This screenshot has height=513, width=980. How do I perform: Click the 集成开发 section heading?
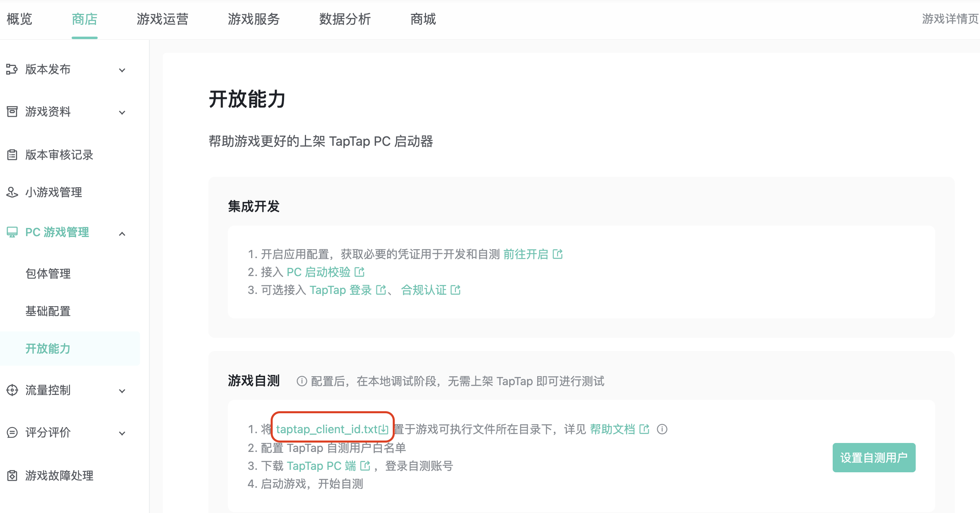[x=254, y=206]
